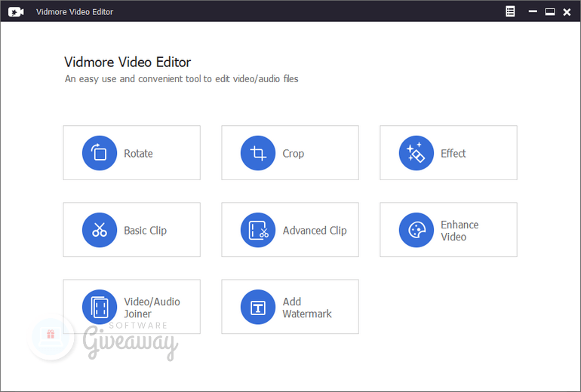Open the menu list icon in title bar
Screen dimensions: 581x392
pos(510,11)
